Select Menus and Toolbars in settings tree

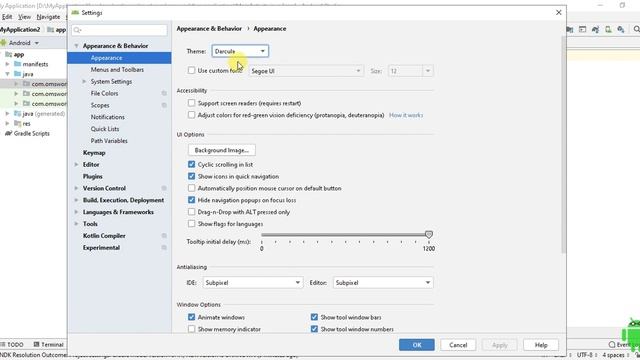117,70
